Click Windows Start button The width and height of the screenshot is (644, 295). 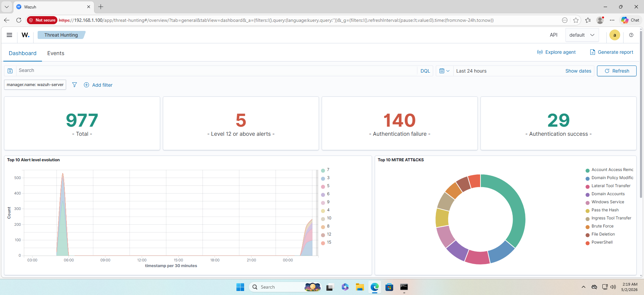click(x=240, y=287)
